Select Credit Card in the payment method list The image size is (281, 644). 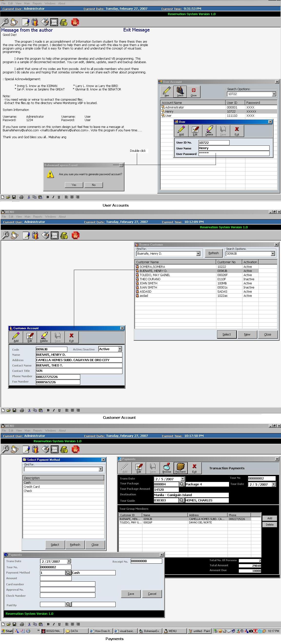pyautogui.click(x=32, y=487)
